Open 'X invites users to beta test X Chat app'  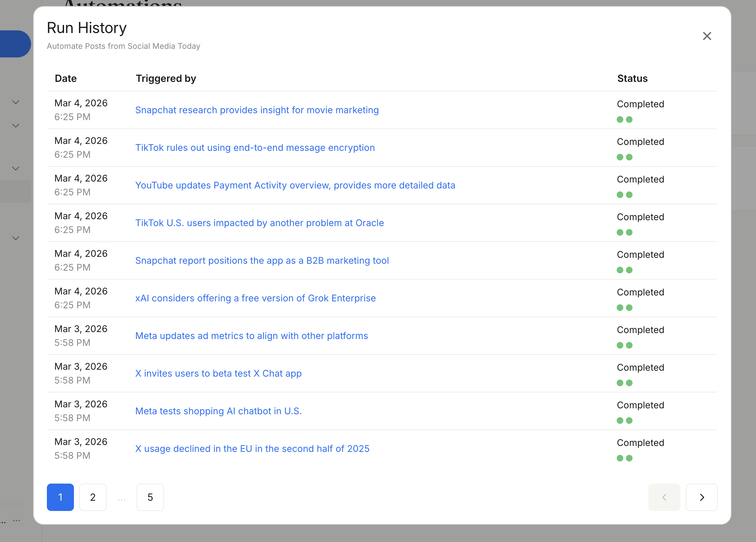coord(218,373)
